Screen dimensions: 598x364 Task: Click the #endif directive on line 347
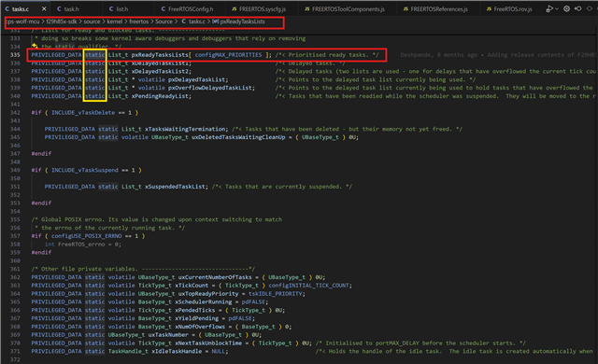[41, 154]
